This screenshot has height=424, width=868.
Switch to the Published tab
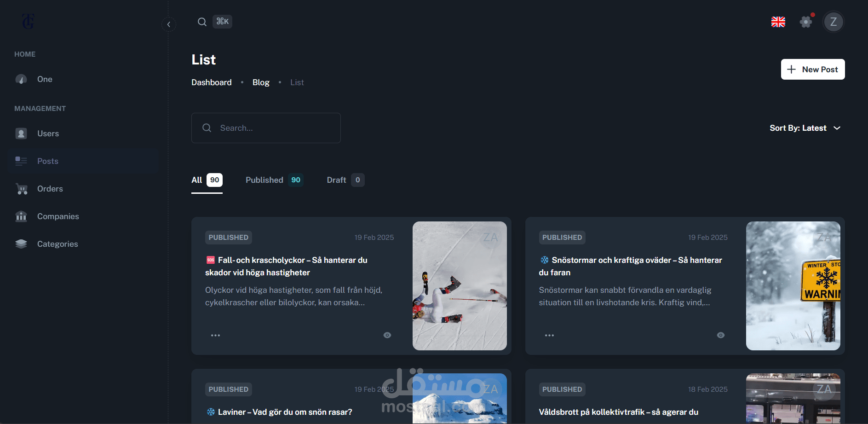(274, 180)
